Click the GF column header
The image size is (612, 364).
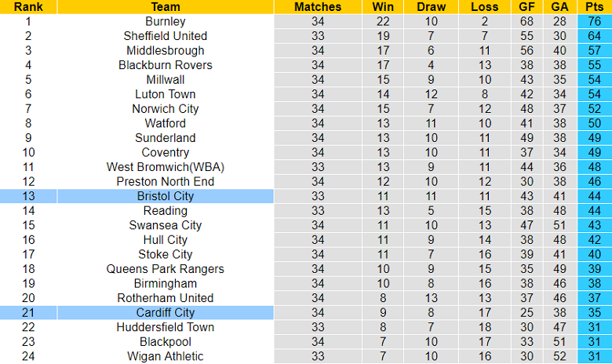pos(526,7)
